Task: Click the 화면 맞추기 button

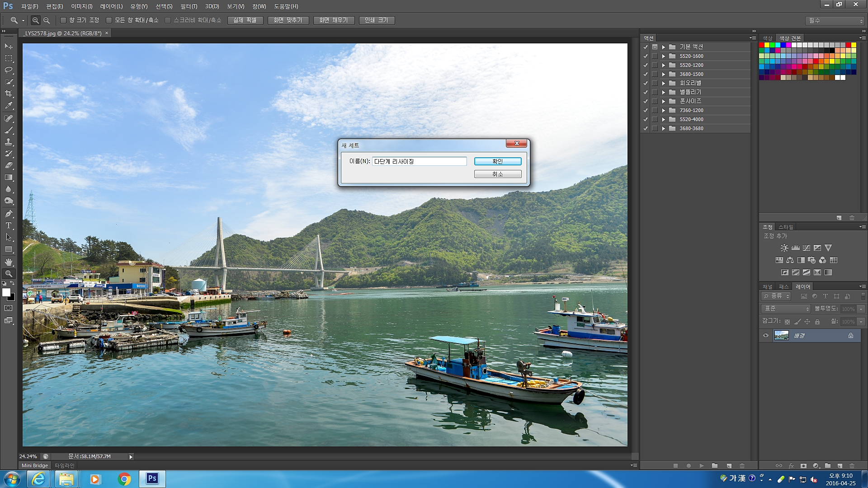Action: [288, 20]
